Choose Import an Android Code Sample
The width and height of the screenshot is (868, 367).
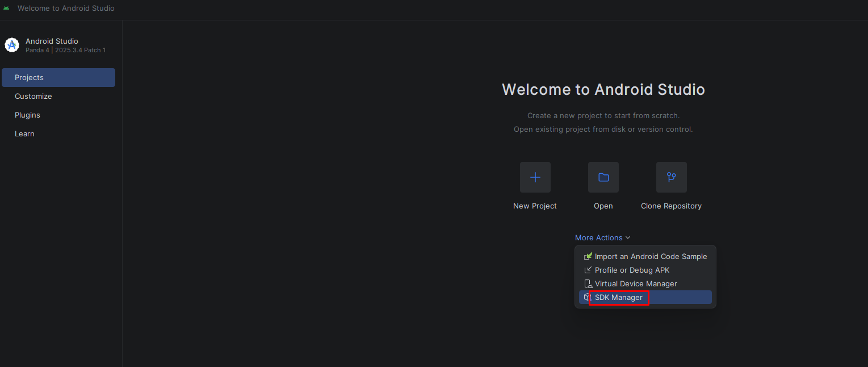click(x=645, y=256)
